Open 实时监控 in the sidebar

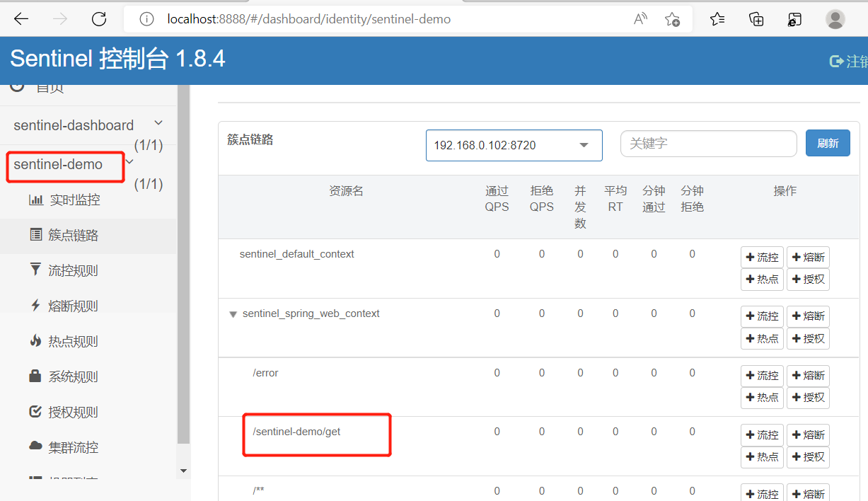coord(74,200)
